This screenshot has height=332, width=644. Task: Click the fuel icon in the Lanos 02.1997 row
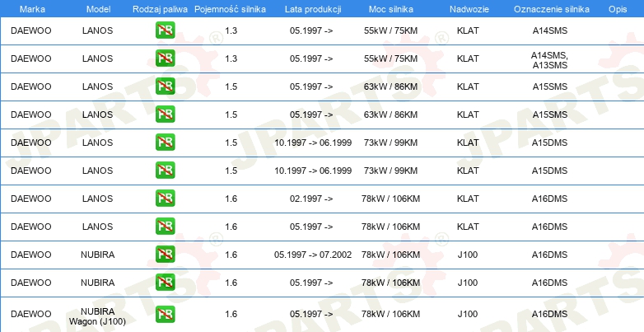tap(165, 199)
